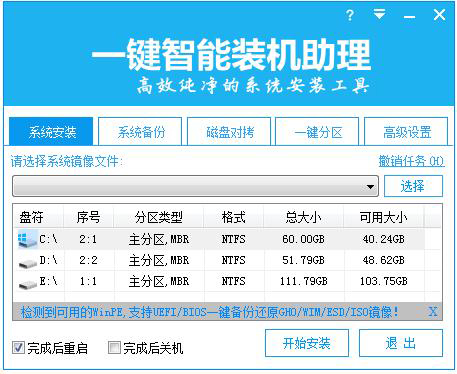Toggle the 完成后重启 checkbox

18,348
